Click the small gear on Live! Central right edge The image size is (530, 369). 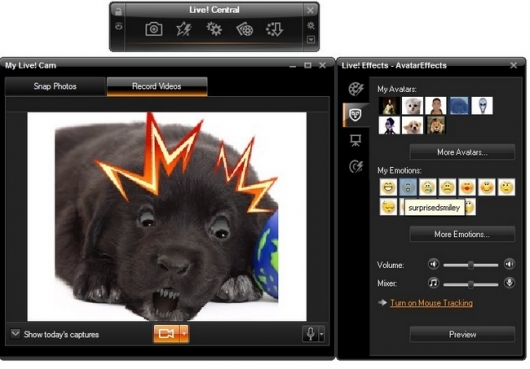coord(310,26)
